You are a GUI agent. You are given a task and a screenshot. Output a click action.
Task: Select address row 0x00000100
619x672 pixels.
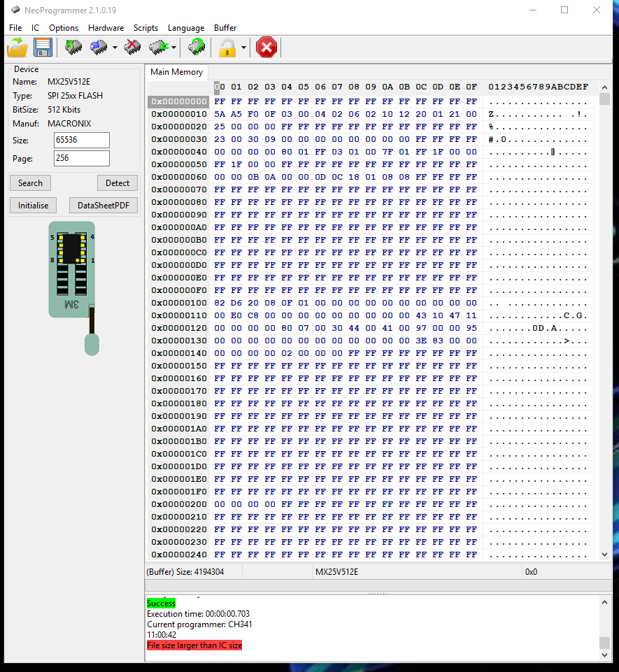coord(179,303)
